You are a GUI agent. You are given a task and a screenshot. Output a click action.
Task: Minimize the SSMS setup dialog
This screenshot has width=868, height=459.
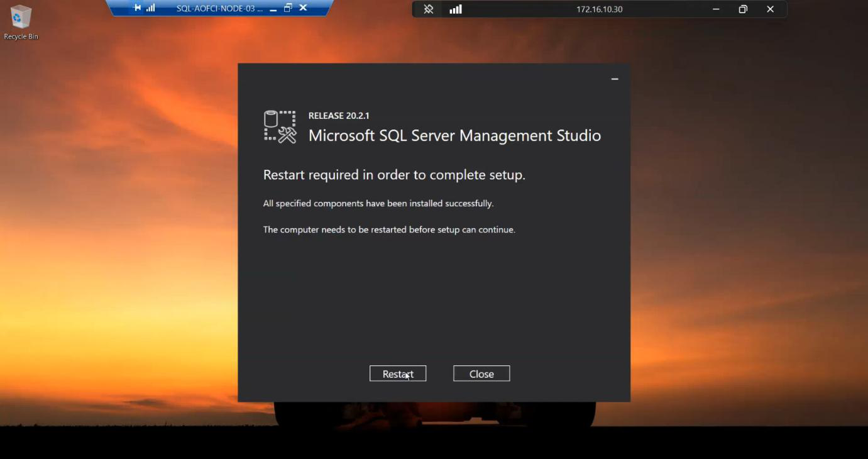click(x=615, y=79)
